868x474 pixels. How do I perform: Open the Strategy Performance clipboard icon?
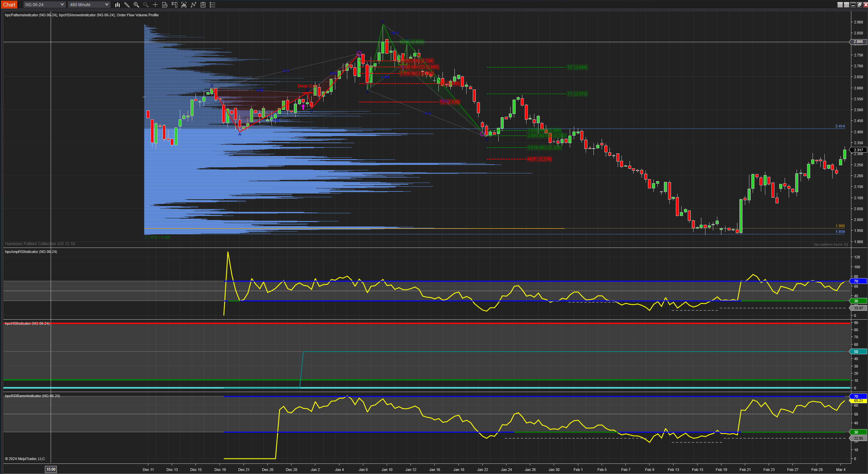pyautogui.click(x=203, y=5)
